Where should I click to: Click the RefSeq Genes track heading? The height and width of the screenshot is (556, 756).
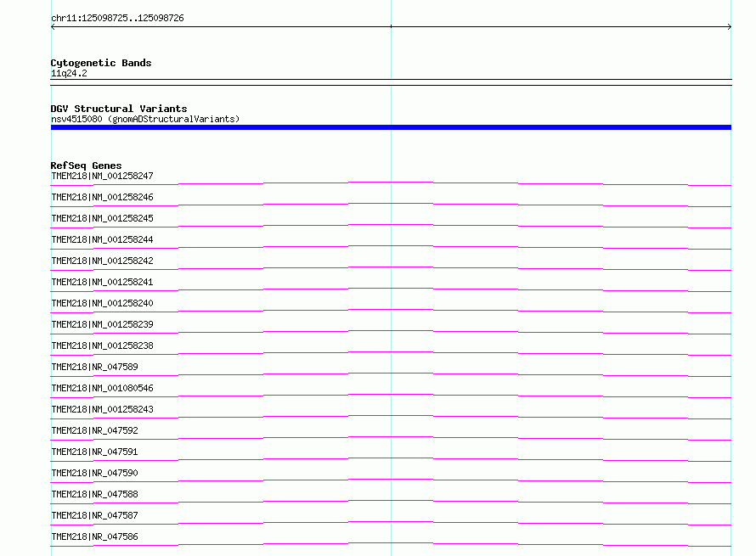tap(86, 166)
